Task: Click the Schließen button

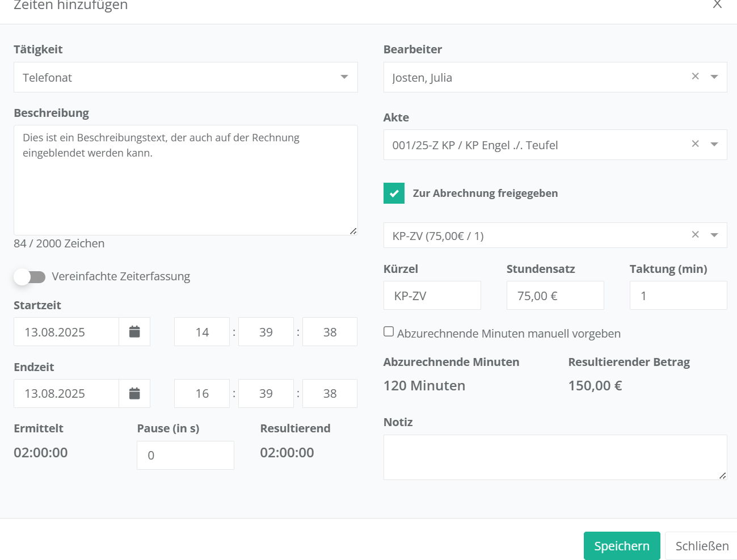Action: point(701,546)
